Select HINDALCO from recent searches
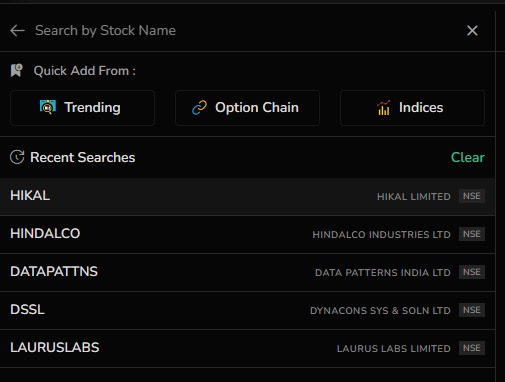The height and width of the screenshot is (382, 505). pyautogui.click(x=247, y=234)
